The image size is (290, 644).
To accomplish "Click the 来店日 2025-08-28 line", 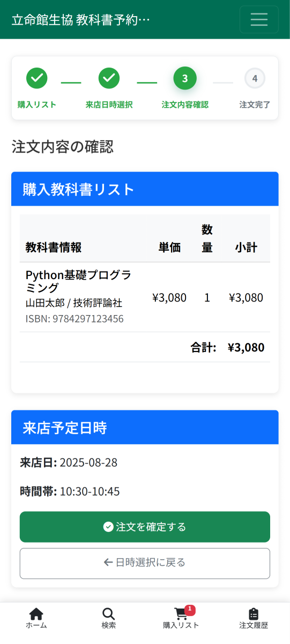I will click(x=69, y=463).
